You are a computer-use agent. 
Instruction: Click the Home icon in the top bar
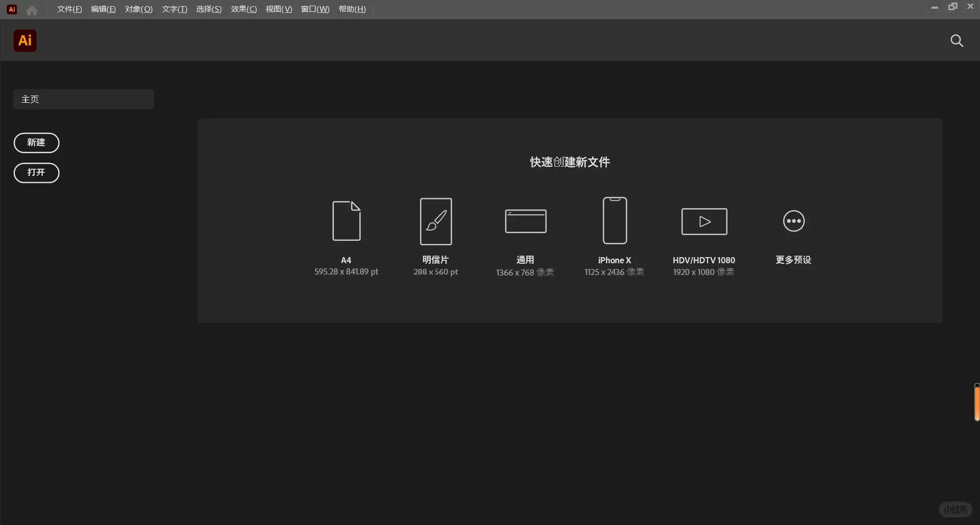31,9
